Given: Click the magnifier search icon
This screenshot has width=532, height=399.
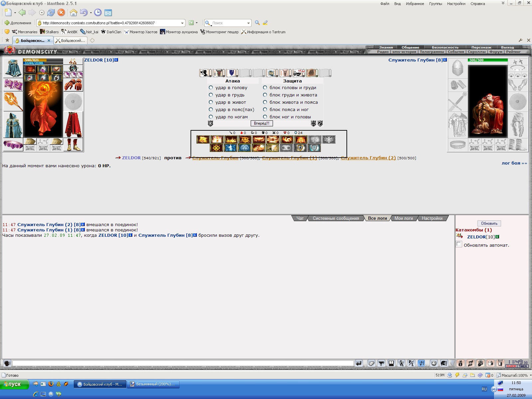Looking at the screenshot, I should [x=257, y=23].
